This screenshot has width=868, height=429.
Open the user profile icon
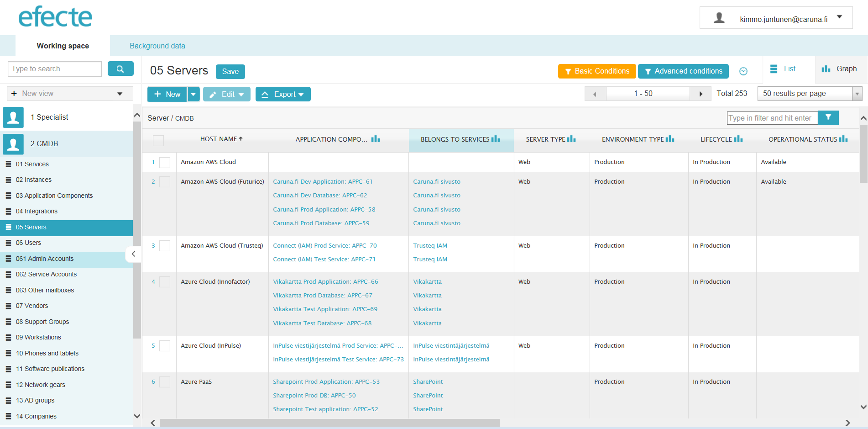coord(719,18)
